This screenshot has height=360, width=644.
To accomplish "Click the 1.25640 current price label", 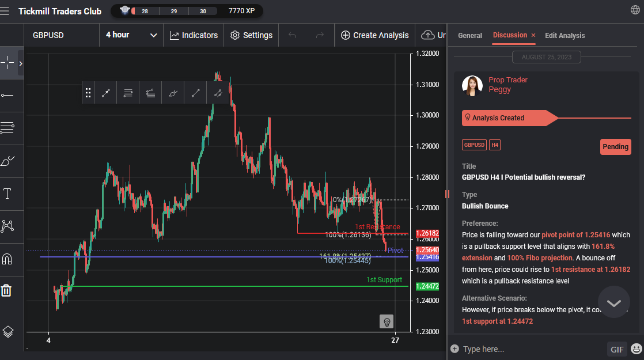I will tap(427, 250).
